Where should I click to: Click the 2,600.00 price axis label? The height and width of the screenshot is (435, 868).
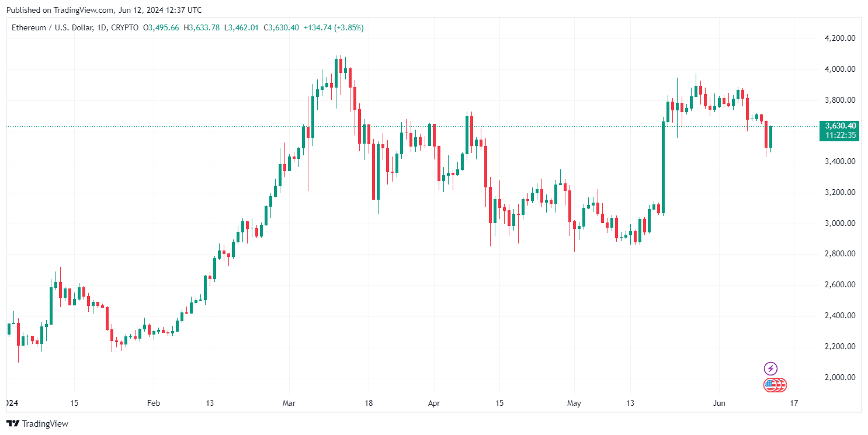tap(840, 284)
